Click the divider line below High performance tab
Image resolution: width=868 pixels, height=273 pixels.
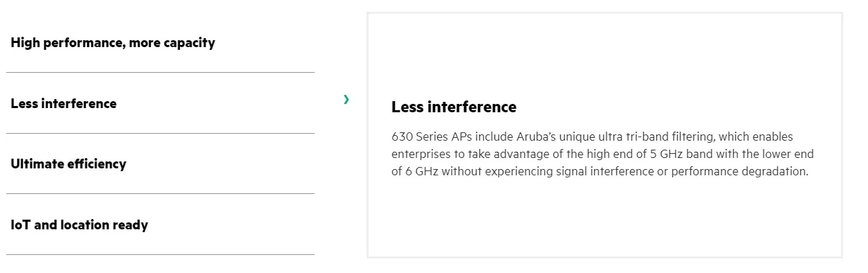pyautogui.click(x=160, y=72)
